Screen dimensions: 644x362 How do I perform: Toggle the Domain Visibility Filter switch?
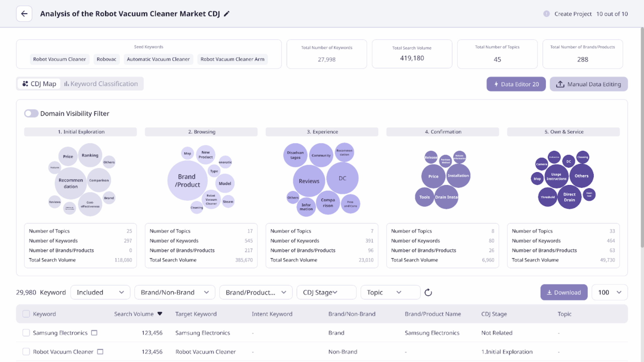31,113
